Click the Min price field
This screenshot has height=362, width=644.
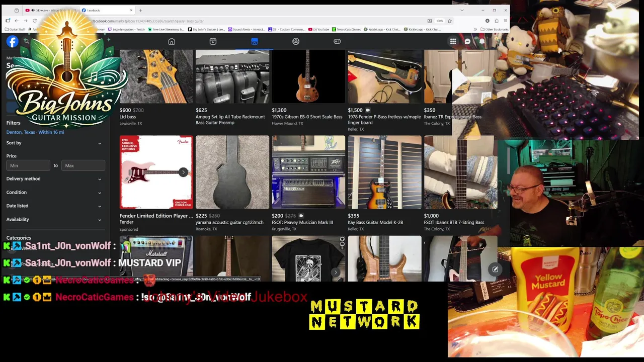pos(28,165)
